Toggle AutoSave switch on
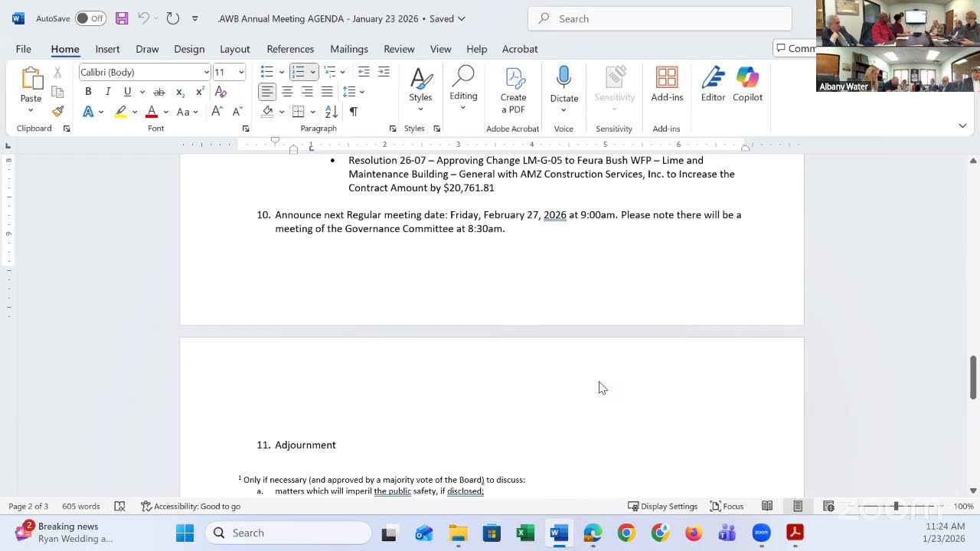 point(90,18)
